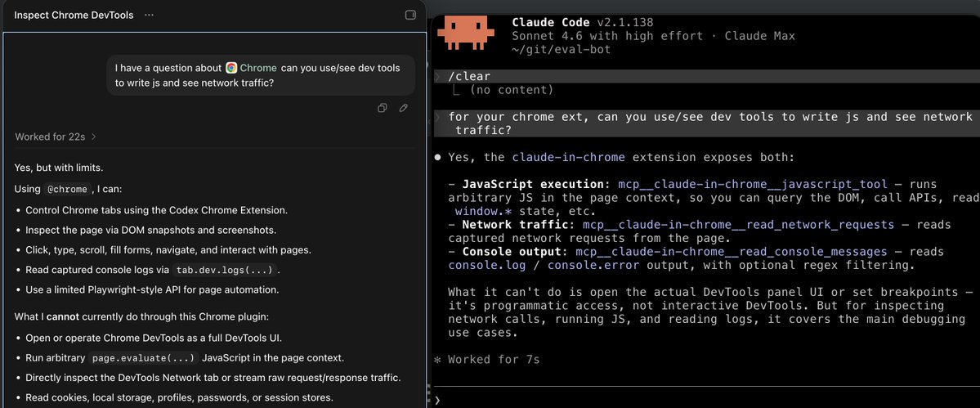Click the green Chrome mention link

pos(258,68)
